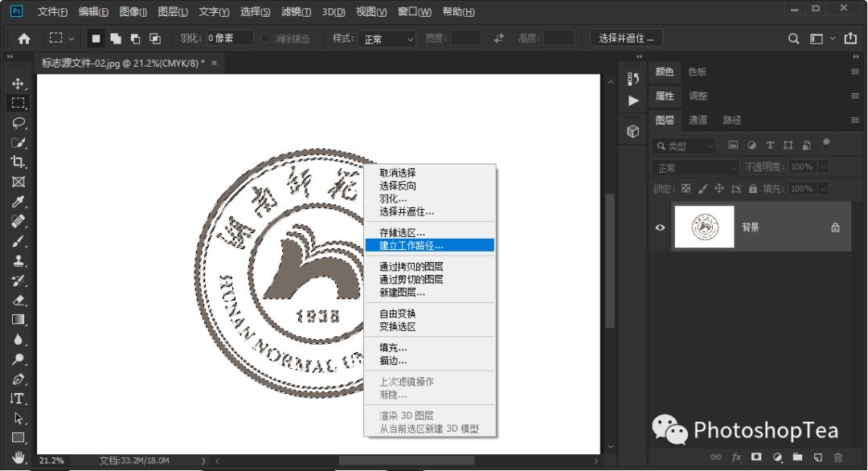The height and width of the screenshot is (471, 868).
Task: Select the Quick Selection tool
Action: pos(18,142)
